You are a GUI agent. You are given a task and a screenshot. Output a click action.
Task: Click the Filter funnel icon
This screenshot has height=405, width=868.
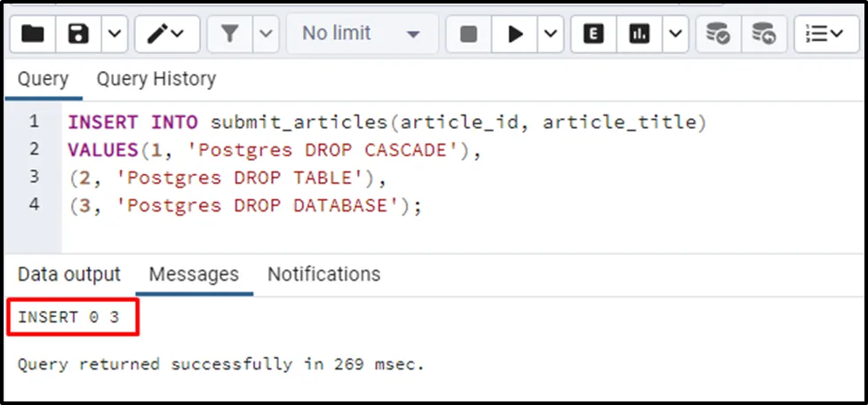coord(230,34)
